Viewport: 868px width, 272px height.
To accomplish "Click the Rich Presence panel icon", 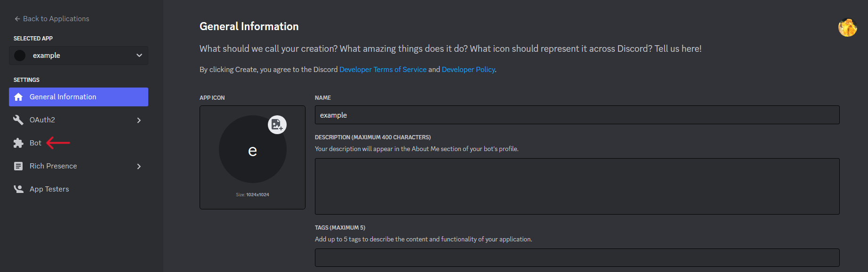I will coord(18,166).
